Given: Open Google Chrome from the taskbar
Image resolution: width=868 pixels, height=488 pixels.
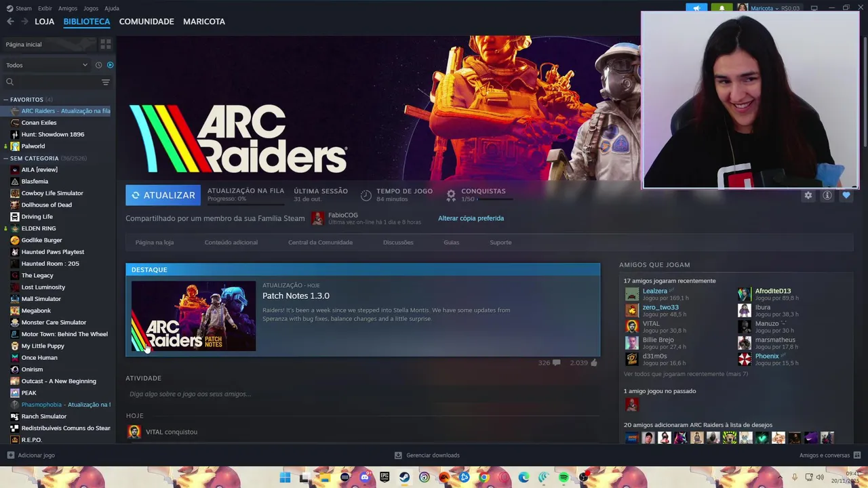Looking at the screenshot, I should (x=484, y=478).
